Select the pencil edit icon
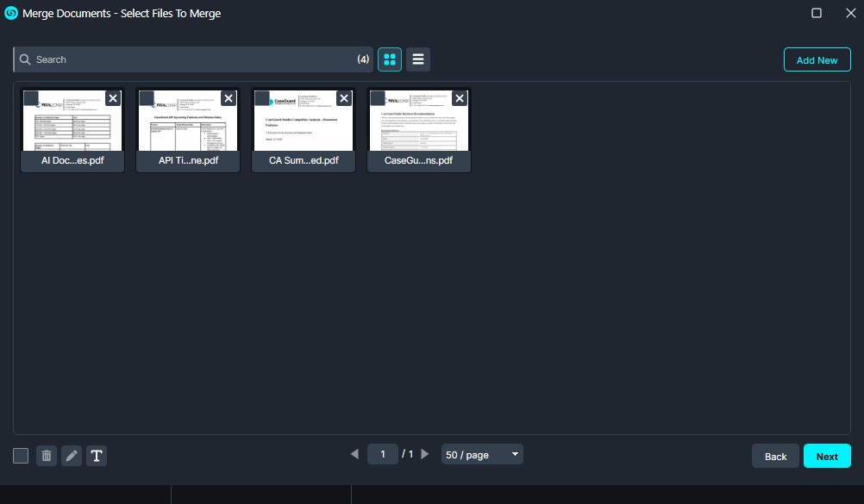 coord(72,455)
